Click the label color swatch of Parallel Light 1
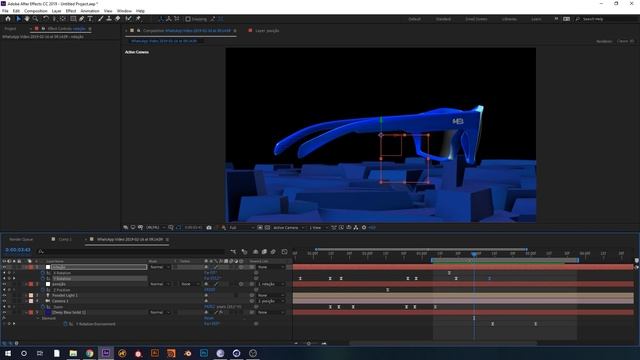The width and height of the screenshot is (640, 360). tap(31, 296)
